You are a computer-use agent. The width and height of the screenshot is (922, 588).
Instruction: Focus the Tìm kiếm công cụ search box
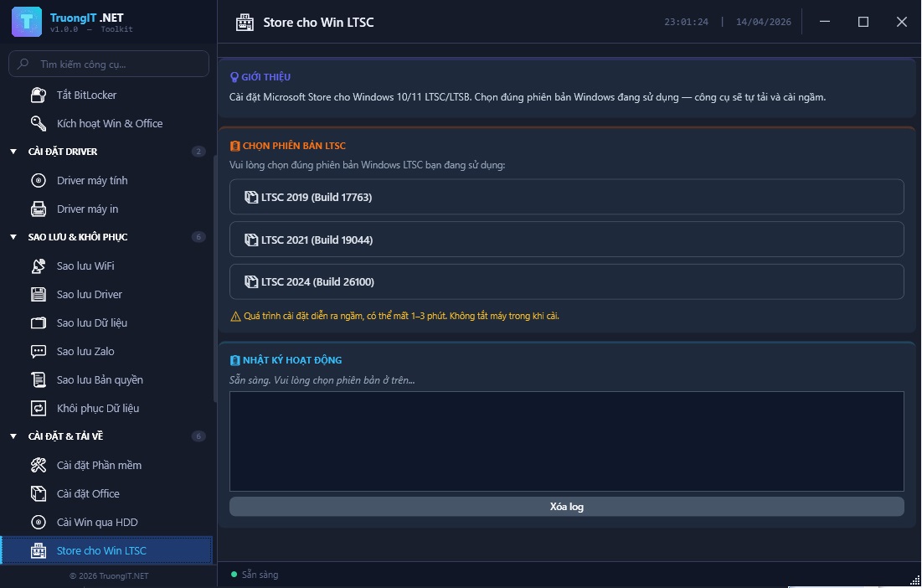pyautogui.click(x=117, y=64)
